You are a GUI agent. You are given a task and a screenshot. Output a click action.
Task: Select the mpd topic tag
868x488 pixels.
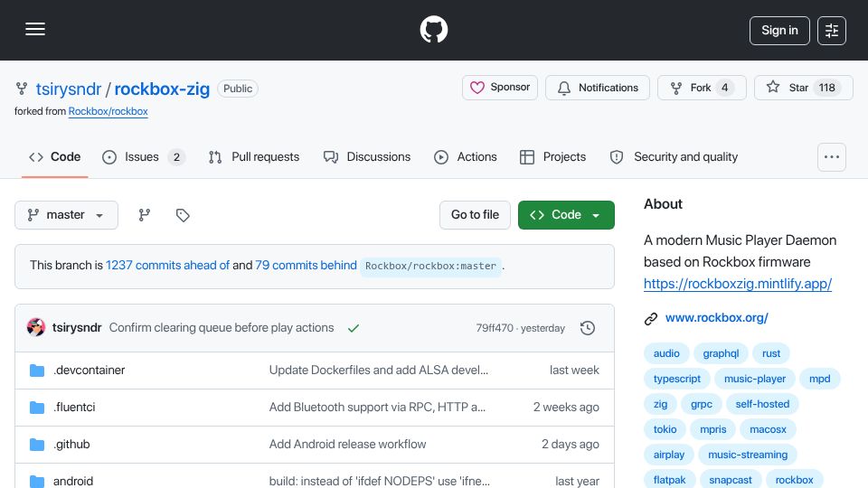tap(820, 379)
